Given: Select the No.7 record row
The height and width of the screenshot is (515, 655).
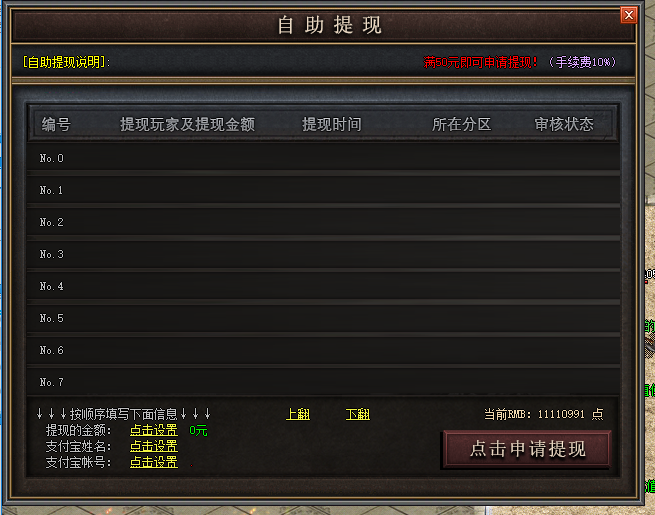Looking at the screenshot, I should tap(323, 382).
